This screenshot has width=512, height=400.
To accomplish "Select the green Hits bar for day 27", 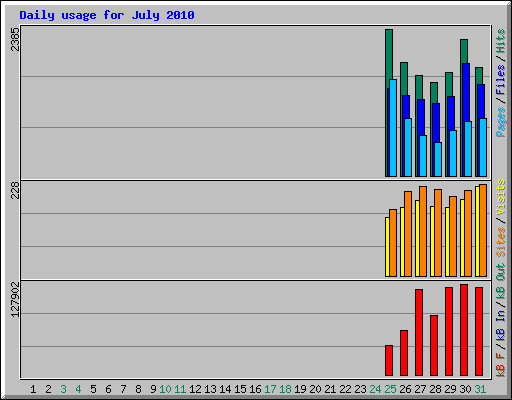I will pyautogui.click(x=419, y=87).
